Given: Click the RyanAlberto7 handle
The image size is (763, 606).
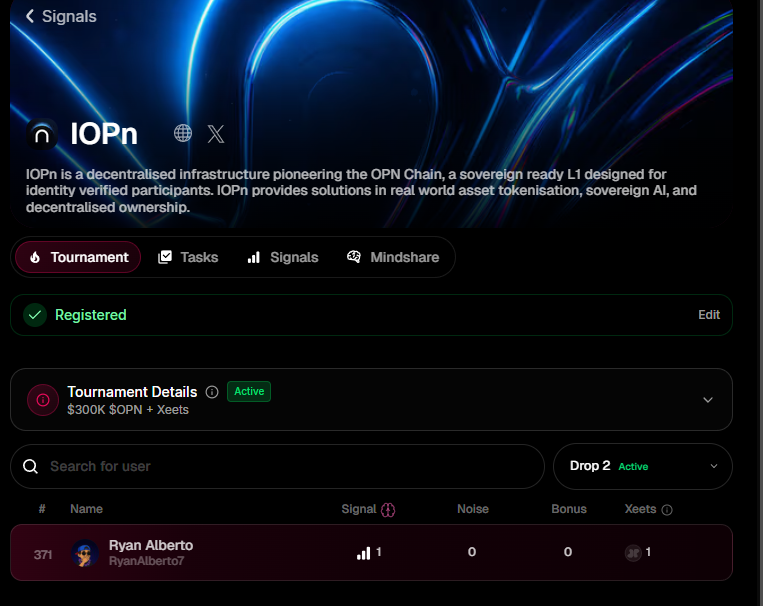Looking at the screenshot, I should [x=146, y=561].
